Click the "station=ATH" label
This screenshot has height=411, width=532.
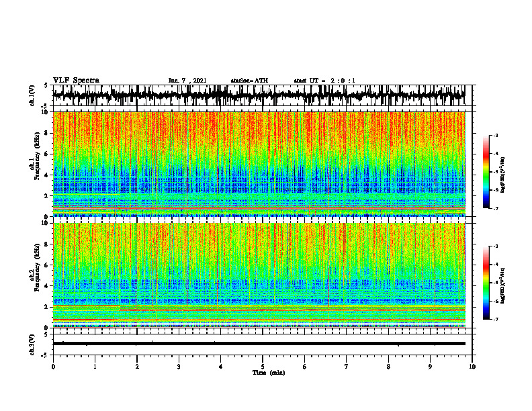249,81
